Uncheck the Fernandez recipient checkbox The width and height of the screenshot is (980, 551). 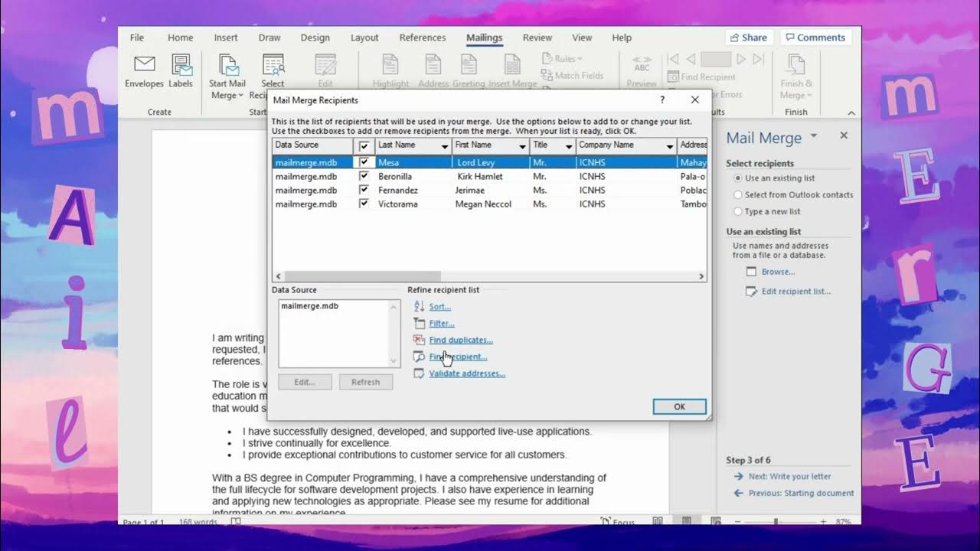pyautogui.click(x=364, y=190)
